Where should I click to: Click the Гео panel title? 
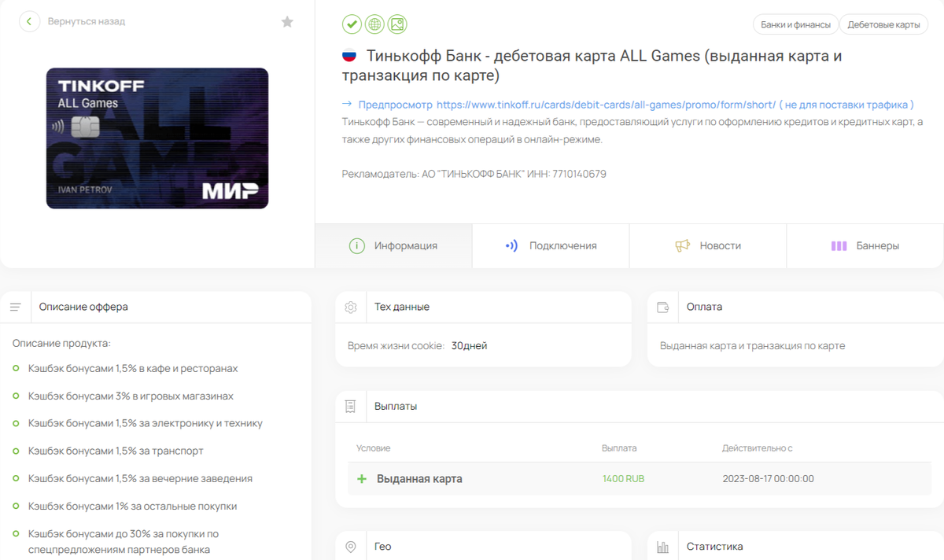click(382, 547)
